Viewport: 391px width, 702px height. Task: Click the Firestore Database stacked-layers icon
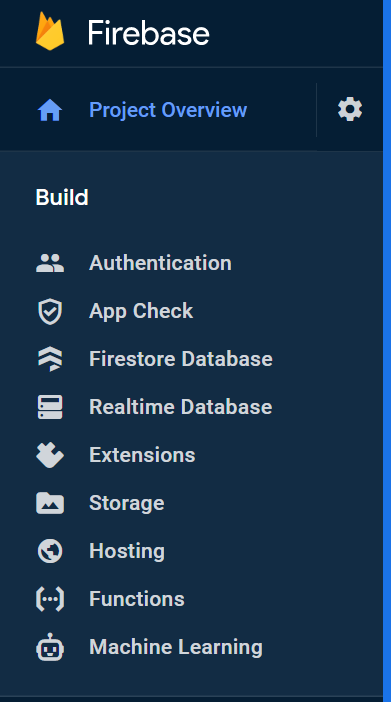point(50,359)
